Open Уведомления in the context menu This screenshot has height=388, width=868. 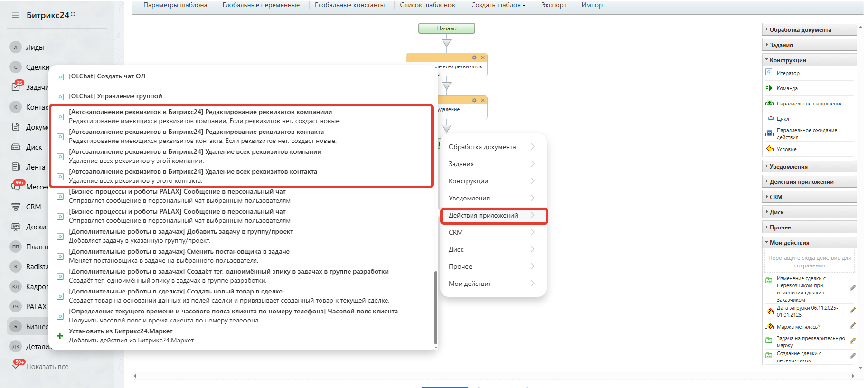pyautogui.click(x=493, y=198)
